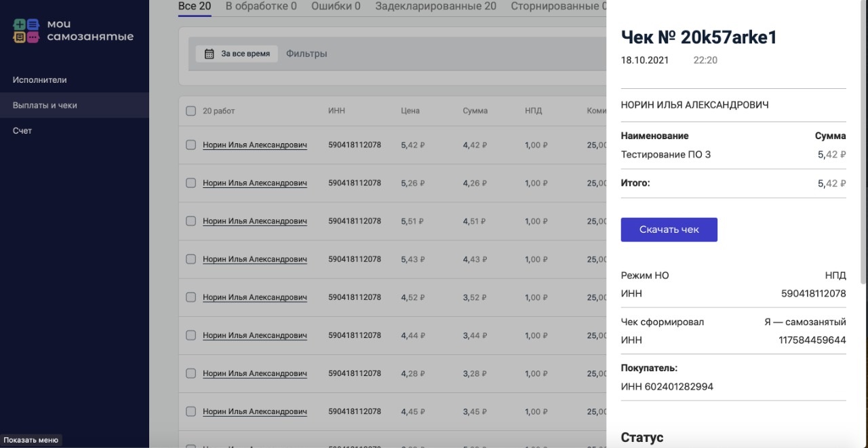Expand the Фильтры panel
Screen dimensions: 868x448
[x=307, y=54]
